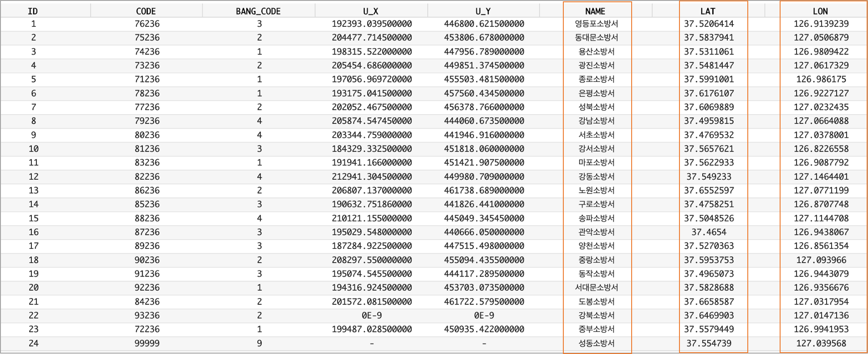
Task: Select the name cell 관악소방서
Action: click(x=597, y=232)
